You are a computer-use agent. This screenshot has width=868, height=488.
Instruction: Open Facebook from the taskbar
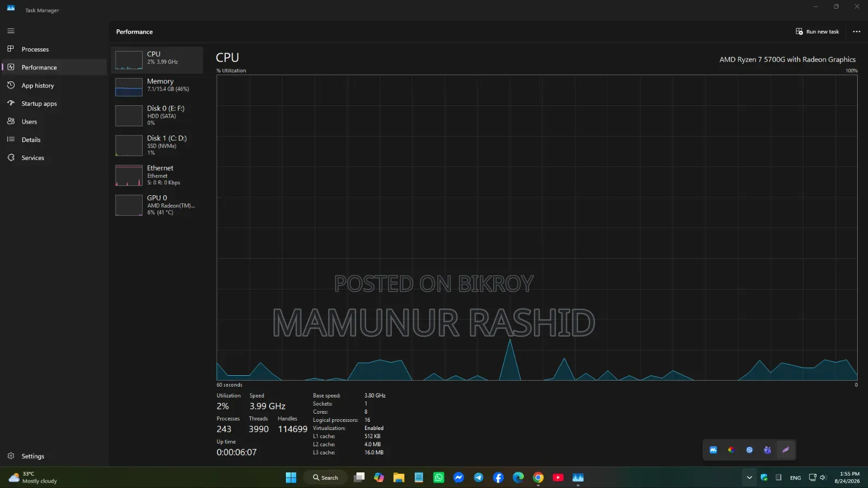pos(499,478)
